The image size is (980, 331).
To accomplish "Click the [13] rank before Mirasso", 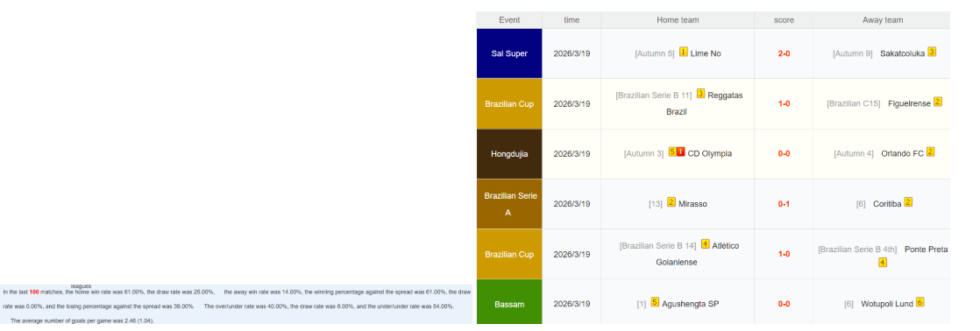I will [656, 204].
